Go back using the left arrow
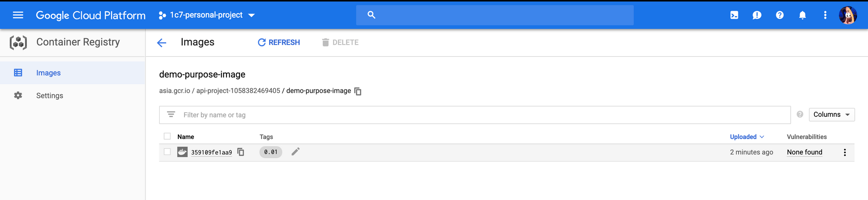Viewport: 868px width, 200px height. point(161,43)
